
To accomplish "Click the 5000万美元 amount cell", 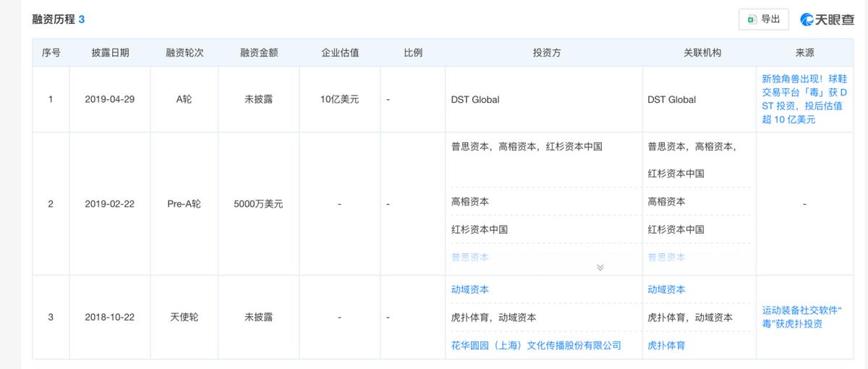I will click(259, 204).
